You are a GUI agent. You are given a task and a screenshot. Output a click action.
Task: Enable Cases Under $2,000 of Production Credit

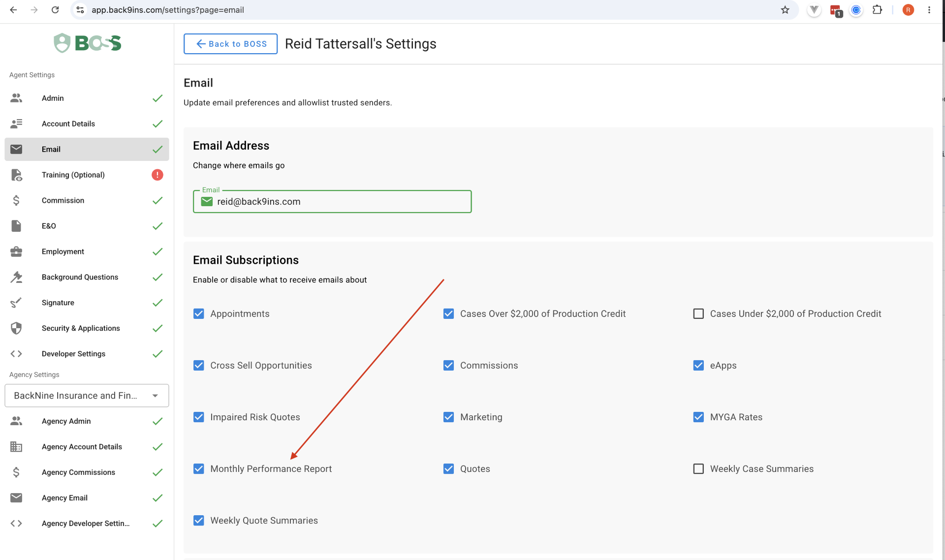(698, 313)
